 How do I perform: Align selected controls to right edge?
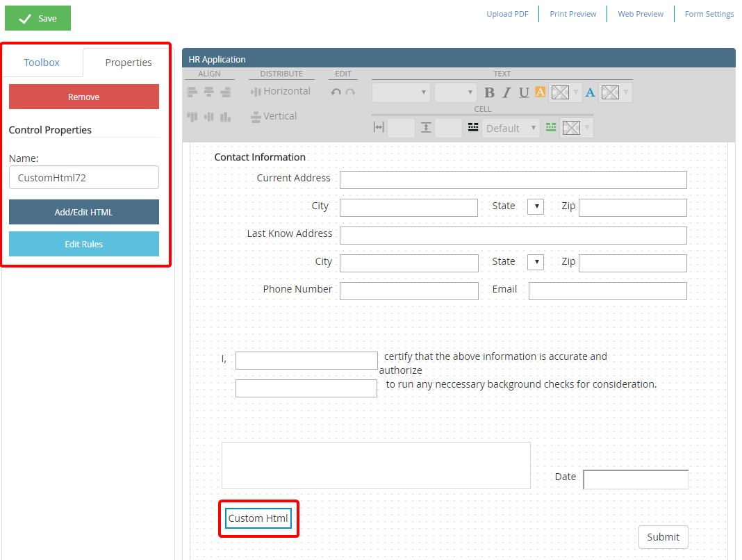click(x=225, y=92)
